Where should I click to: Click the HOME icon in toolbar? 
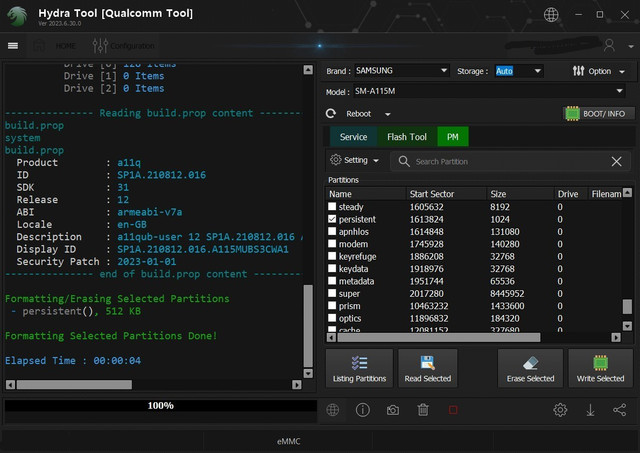39,46
